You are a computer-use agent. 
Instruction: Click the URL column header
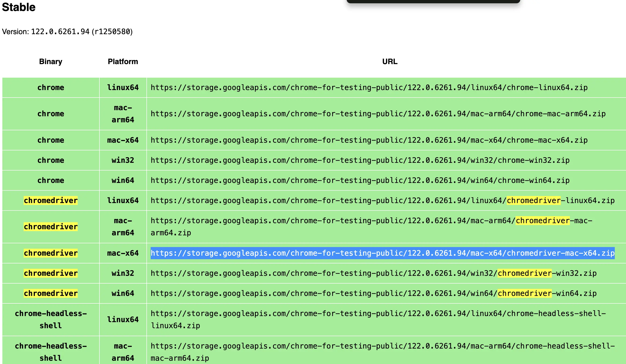(390, 61)
